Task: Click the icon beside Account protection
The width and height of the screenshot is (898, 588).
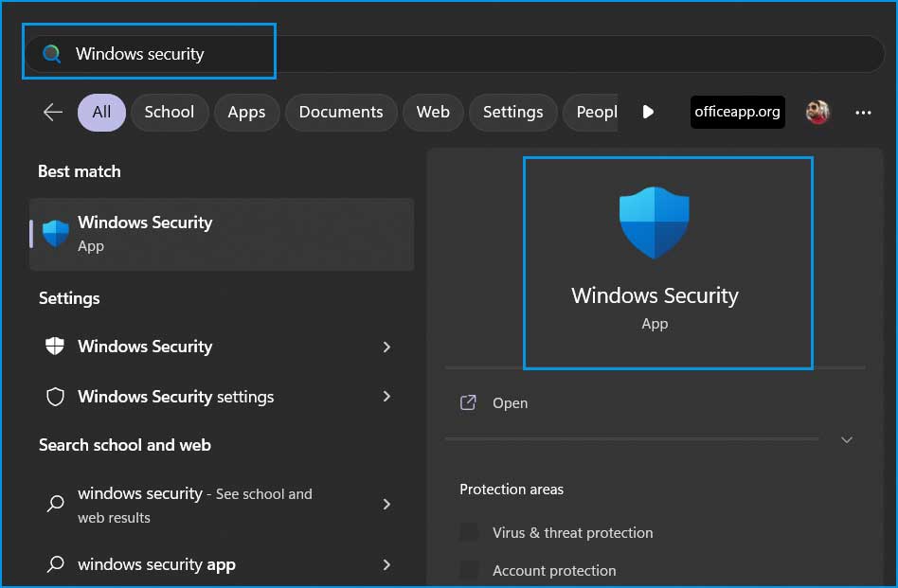Action: [469, 570]
